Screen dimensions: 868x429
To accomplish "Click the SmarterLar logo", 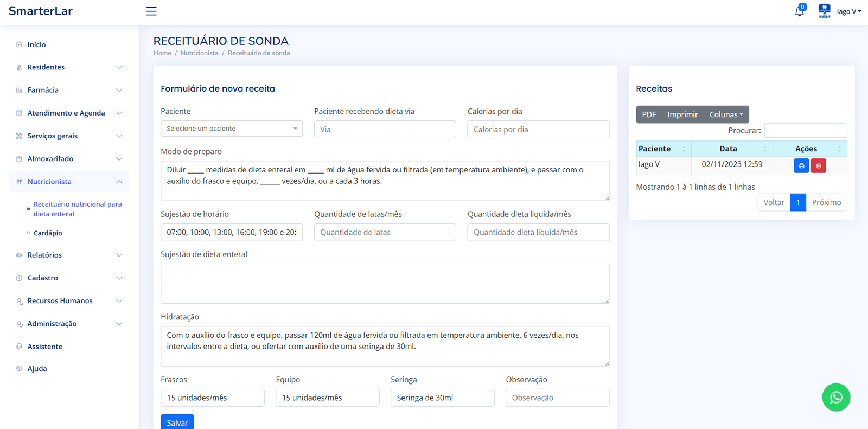I will pos(41,11).
